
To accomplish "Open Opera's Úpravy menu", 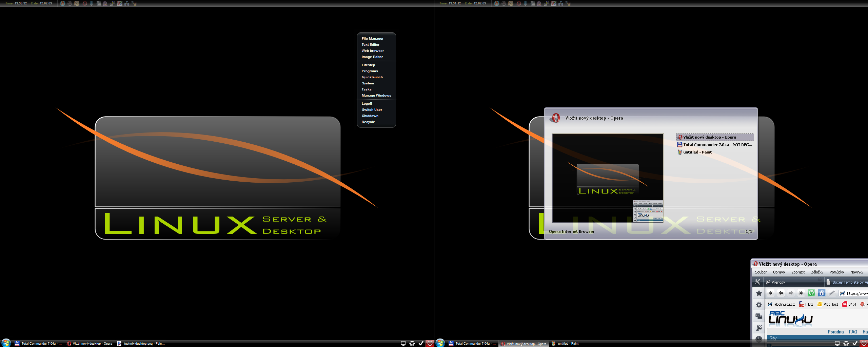I will point(779,272).
